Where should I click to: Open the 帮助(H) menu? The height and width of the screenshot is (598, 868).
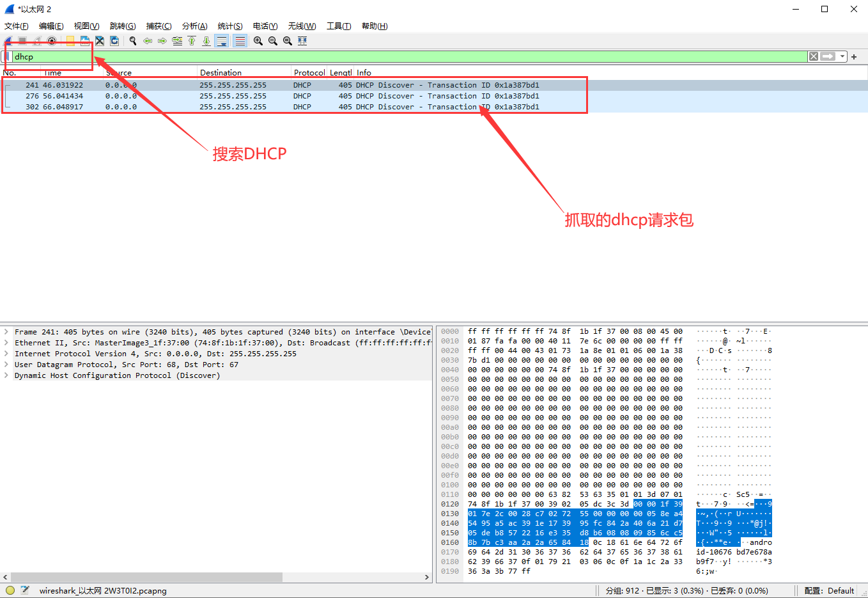[x=375, y=26]
